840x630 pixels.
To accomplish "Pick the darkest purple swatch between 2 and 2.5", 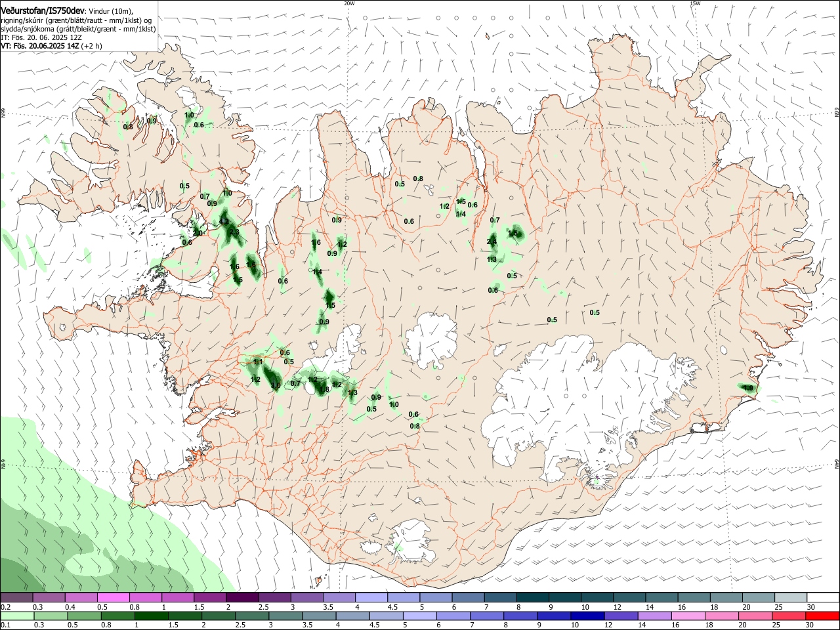I will (x=242, y=598).
